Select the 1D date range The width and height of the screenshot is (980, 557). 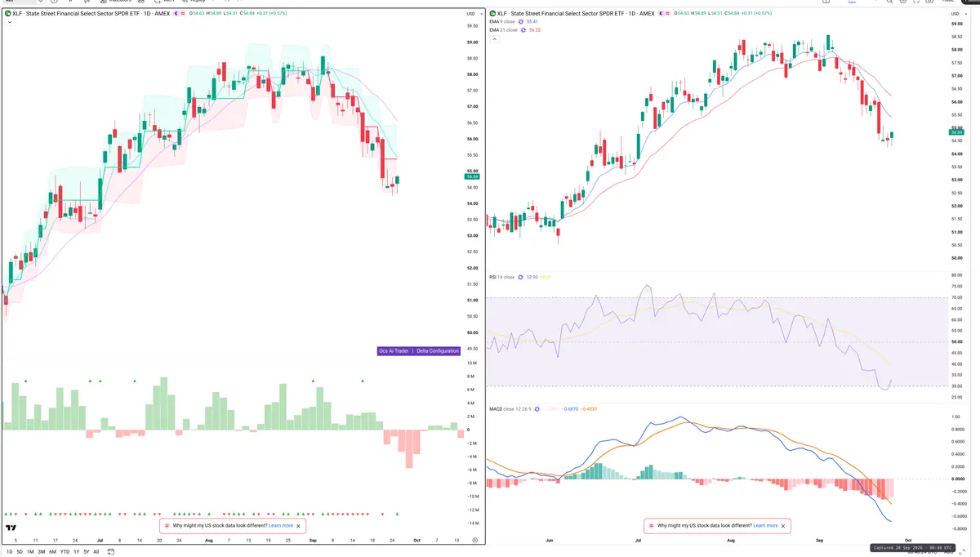[x=10, y=552]
